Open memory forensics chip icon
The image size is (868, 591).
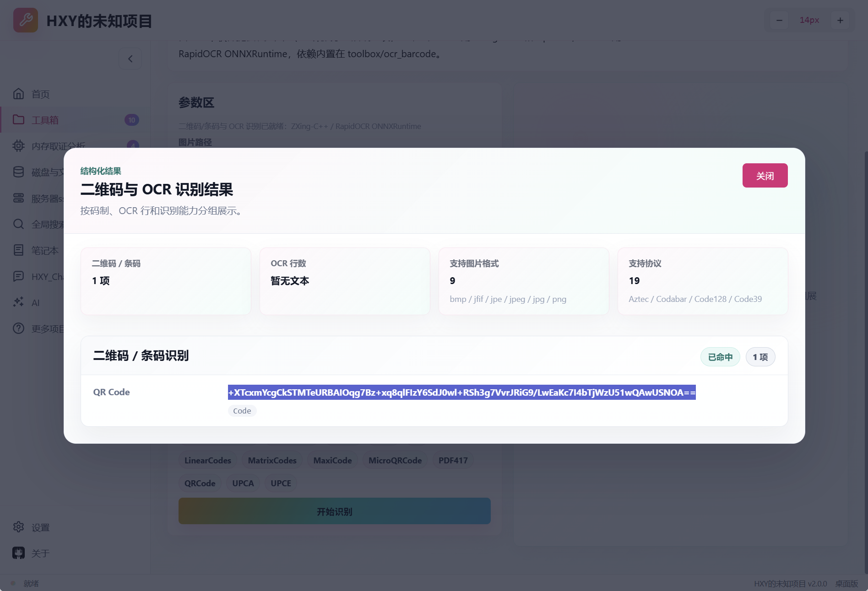pyautogui.click(x=18, y=146)
